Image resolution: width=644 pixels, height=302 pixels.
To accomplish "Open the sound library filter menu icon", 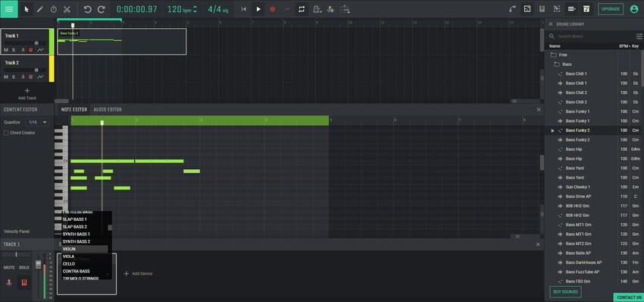I will point(639,36).
